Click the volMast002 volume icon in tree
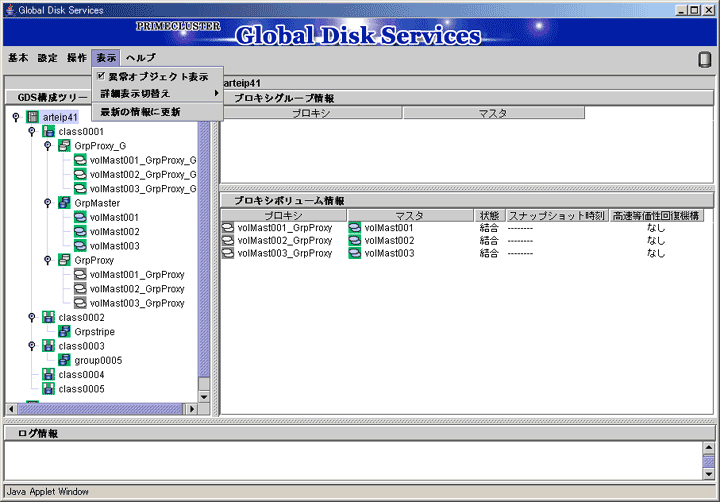The height and width of the screenshot is (502, 720). pos(80,231)
